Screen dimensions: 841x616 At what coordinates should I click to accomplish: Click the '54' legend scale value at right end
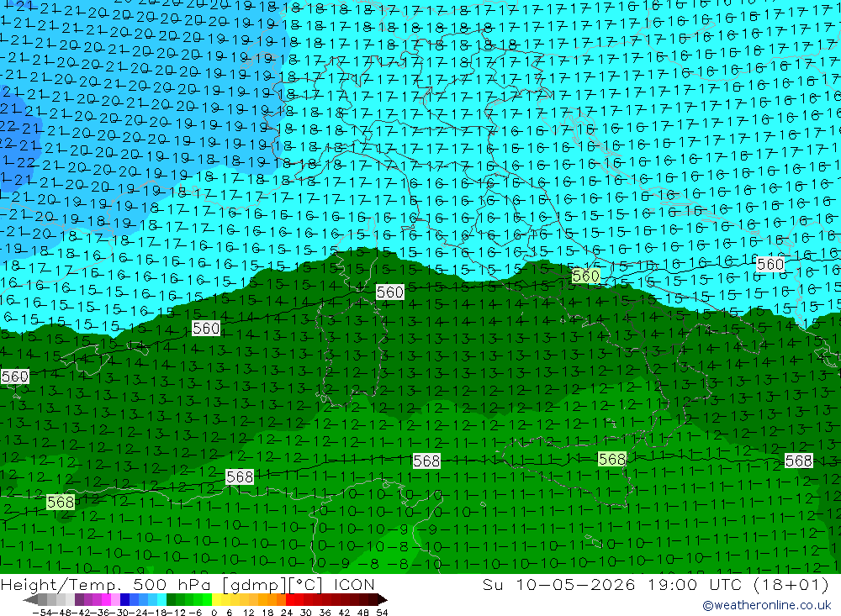[x=382, y=613]
